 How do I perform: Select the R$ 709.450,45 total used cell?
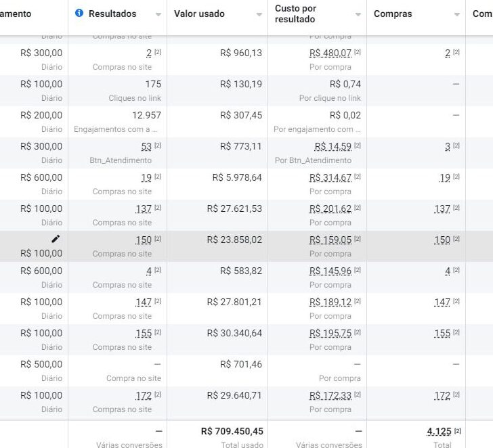point(232,431)
